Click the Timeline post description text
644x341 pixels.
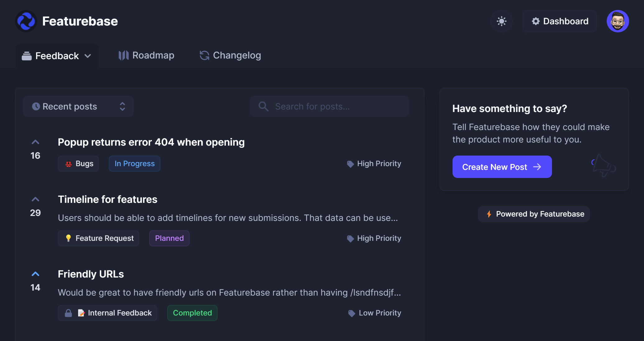228,218
